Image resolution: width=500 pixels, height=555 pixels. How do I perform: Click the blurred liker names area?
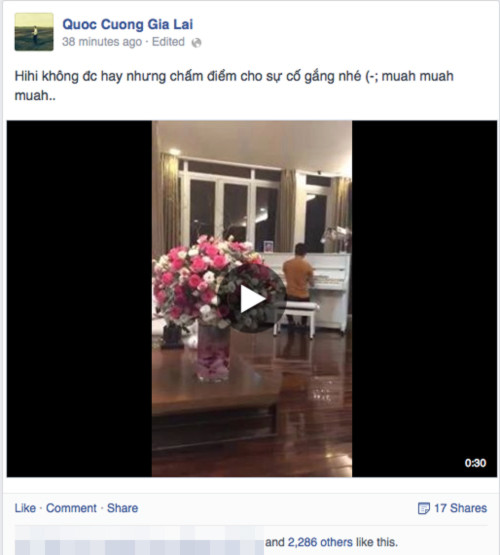139,542
